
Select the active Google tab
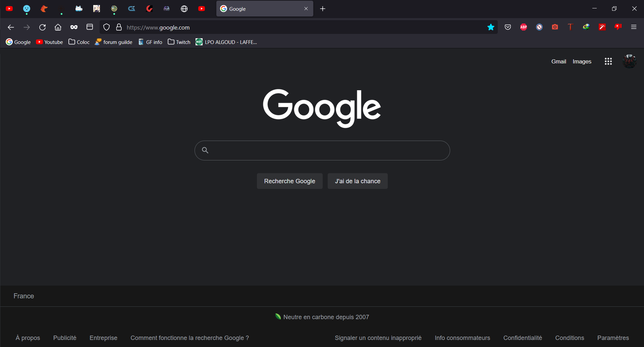(265, 9)
